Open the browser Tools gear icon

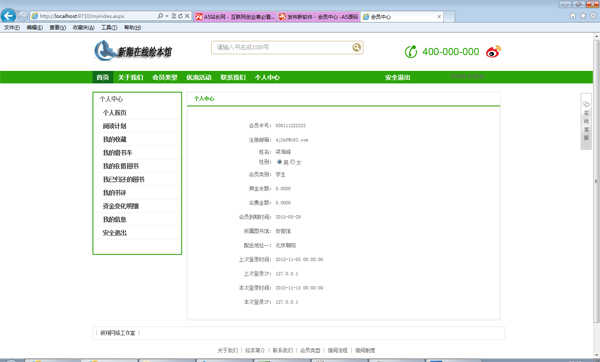(593, 16)
